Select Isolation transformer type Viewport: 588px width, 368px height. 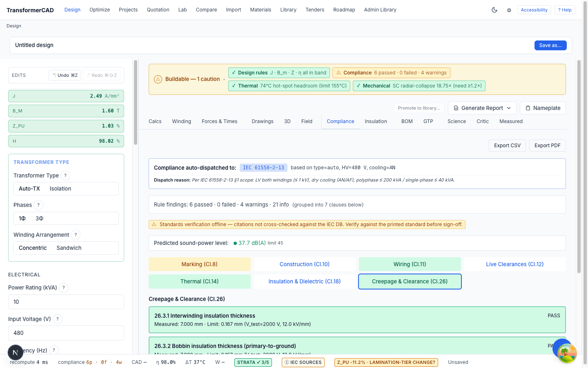click(60, 188)
